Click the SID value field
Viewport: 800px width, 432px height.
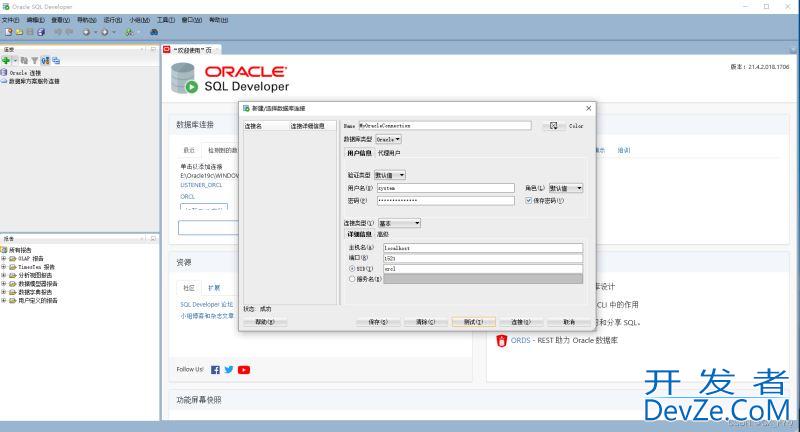pos(483,268)
